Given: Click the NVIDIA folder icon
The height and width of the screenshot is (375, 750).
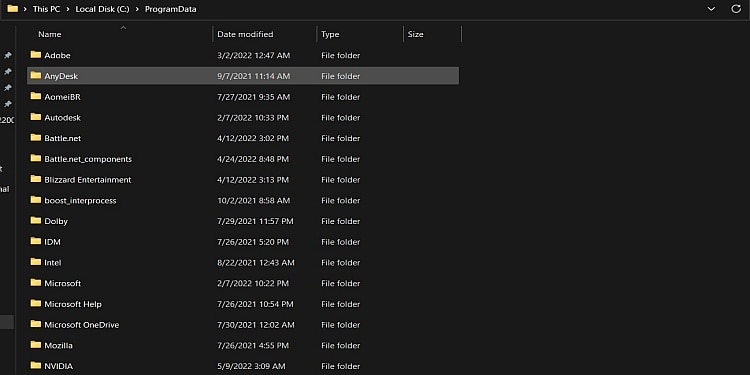Looking at the screenshot, I should click(36, 365).
